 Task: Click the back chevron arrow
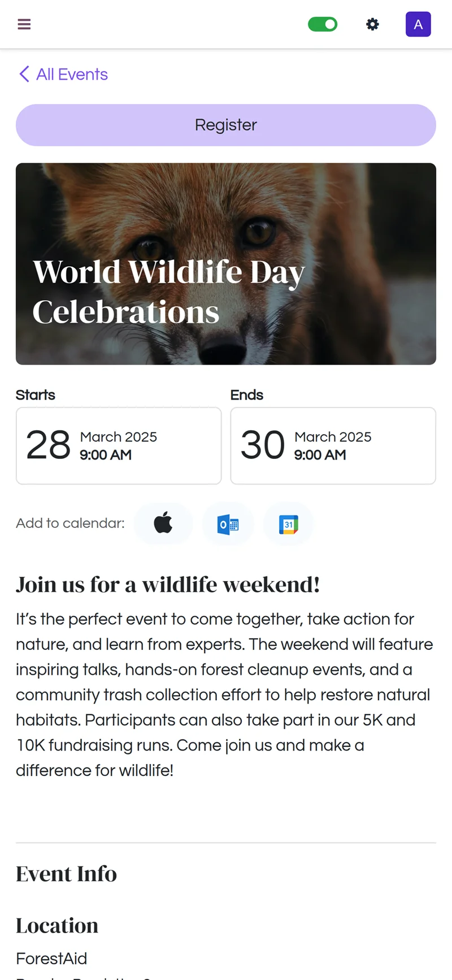(x=24, y=74)
